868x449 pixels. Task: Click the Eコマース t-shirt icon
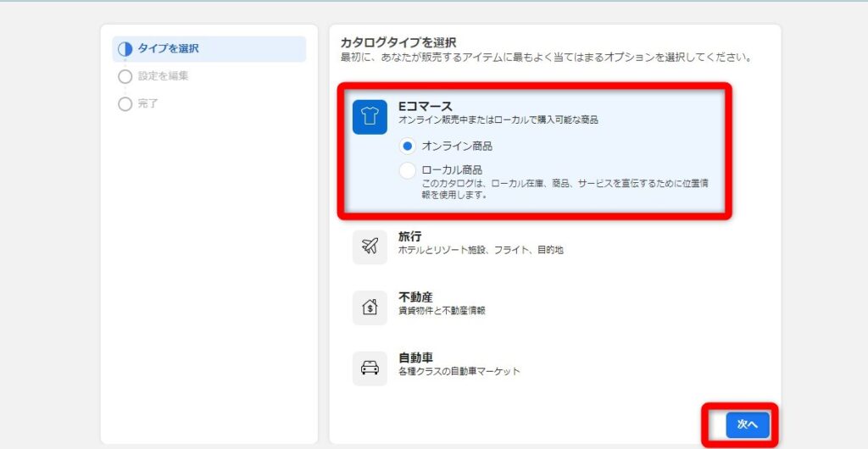(370, 117)
